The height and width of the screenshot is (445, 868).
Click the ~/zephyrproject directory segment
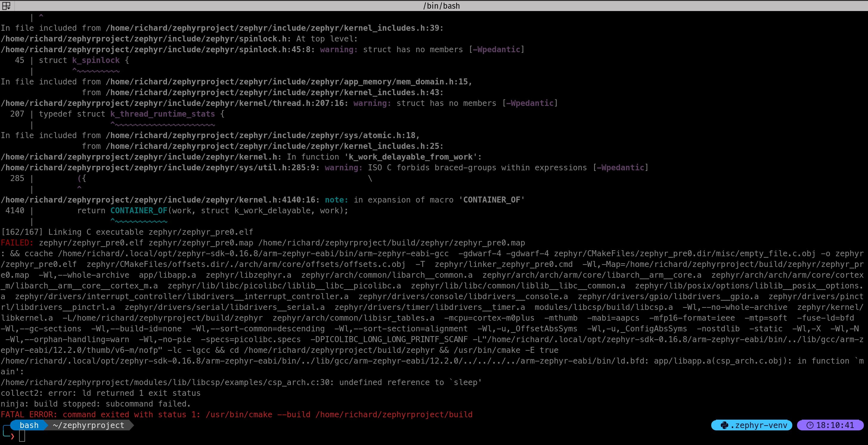89,425
